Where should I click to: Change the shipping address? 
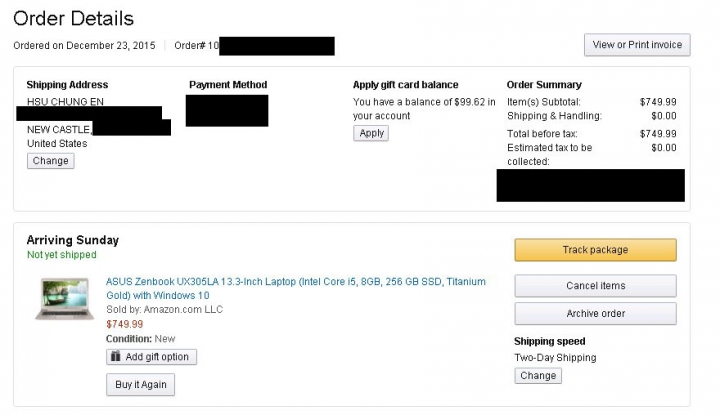[x=51, y=161]
